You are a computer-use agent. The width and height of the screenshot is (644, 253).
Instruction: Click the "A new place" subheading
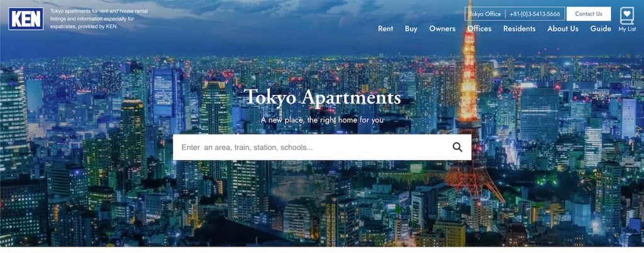[x=323, y=120]
